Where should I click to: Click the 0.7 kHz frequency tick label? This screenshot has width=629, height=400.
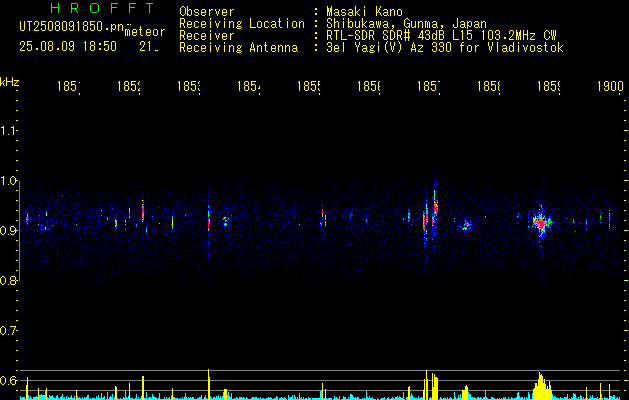click(x=8, y=331)
